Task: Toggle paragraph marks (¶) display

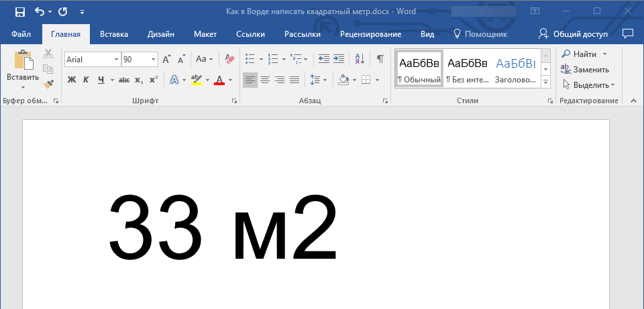Action: 380,59
